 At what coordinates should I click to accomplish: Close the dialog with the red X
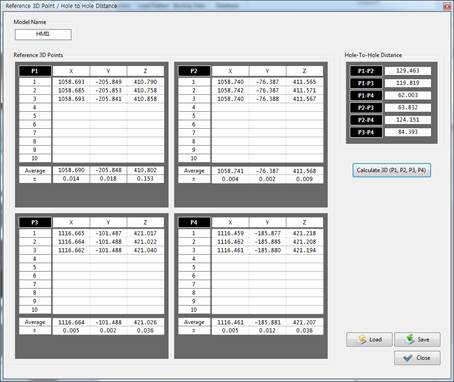pyautogui.click(x=447, y=6)
